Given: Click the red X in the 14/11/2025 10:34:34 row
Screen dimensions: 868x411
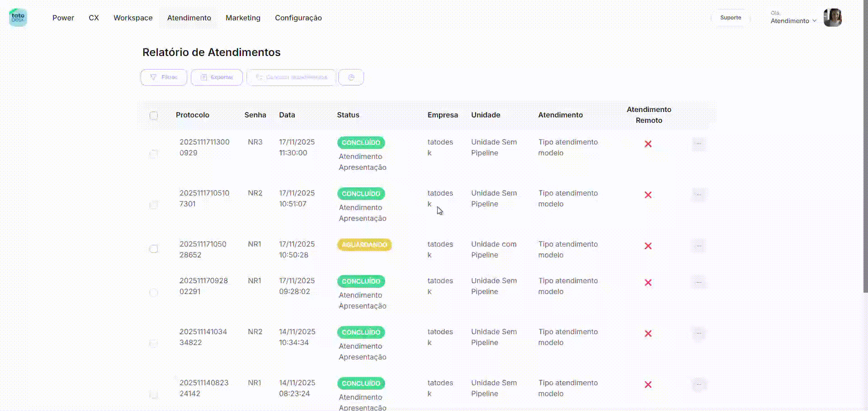Looking at the screenshot, I should tap(648, 333).
